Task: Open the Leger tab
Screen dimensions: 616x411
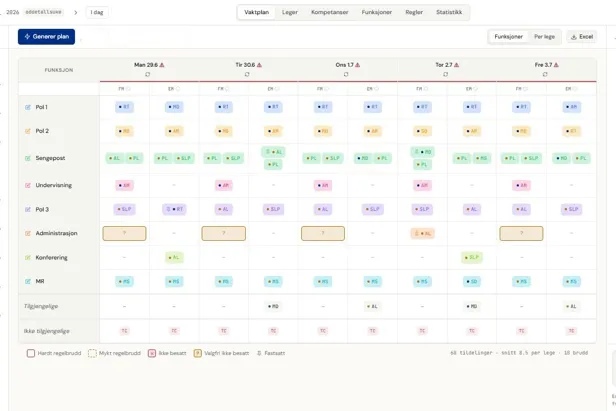Action: (x=290, y=12)
